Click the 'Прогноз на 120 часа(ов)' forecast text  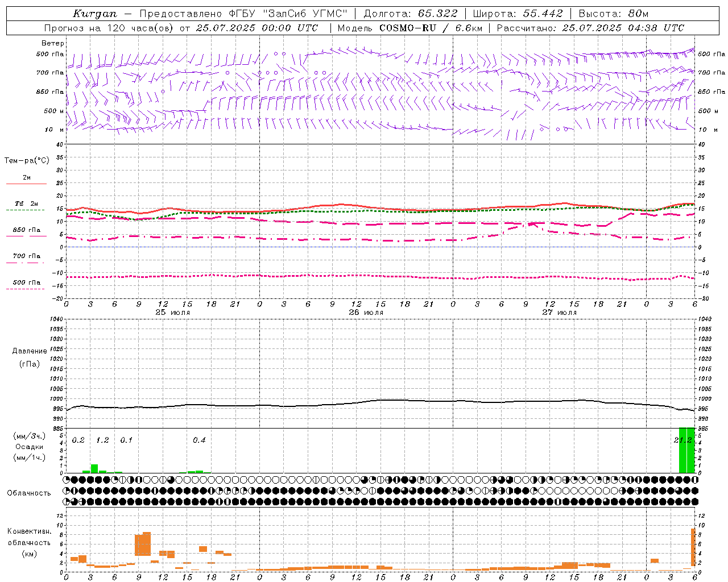pos(109,28)
